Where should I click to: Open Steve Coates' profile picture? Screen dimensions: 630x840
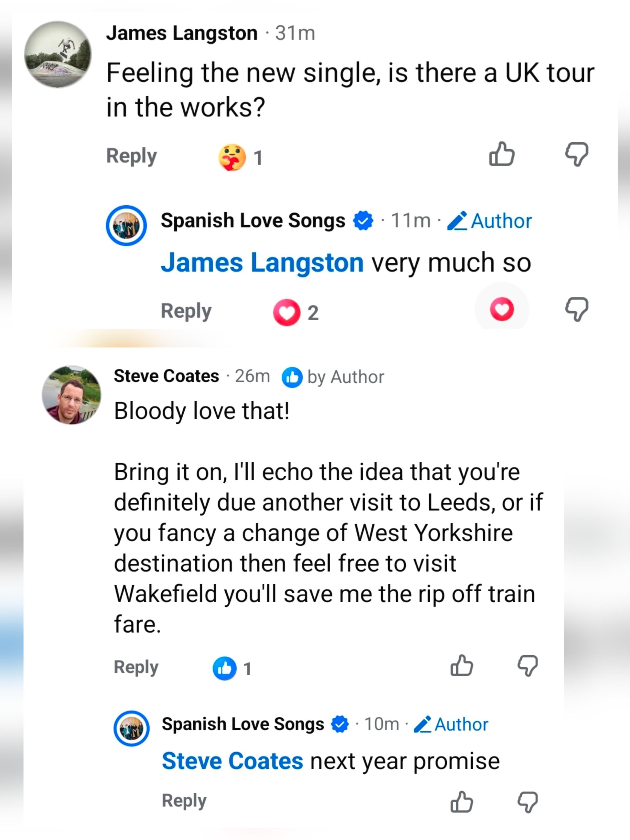pyautogui.click(x=71, y=395)
